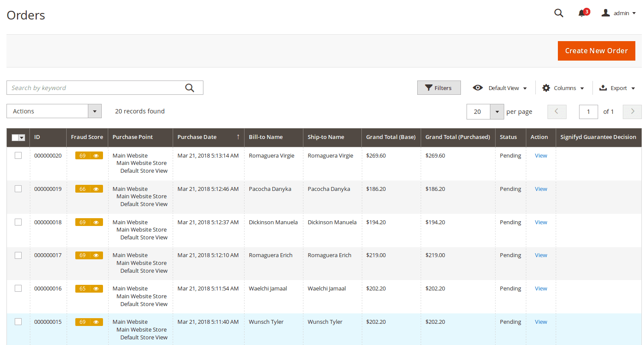Click the Create New Order button

coord(596,51)
